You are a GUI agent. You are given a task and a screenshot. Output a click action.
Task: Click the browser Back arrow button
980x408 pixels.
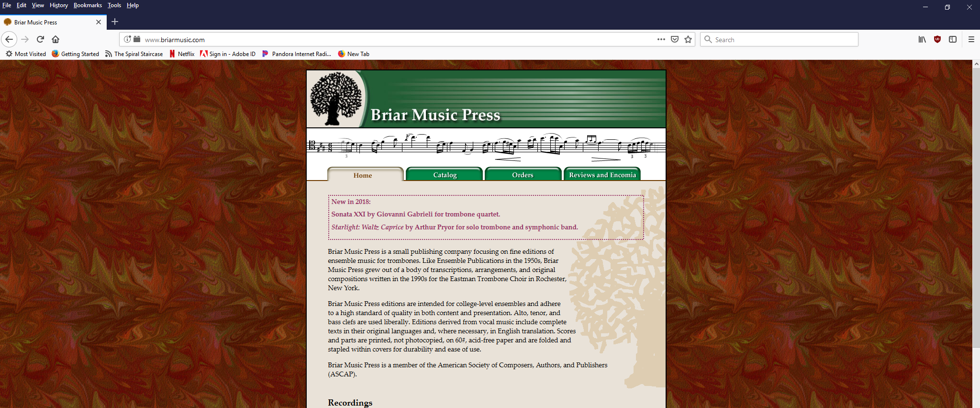click(9, 39)
